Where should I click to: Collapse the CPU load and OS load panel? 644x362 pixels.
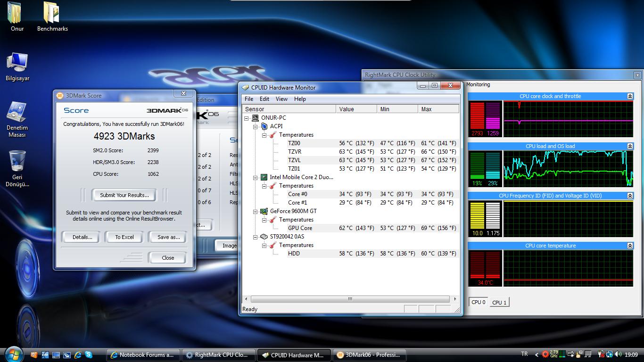pos(630,146)
